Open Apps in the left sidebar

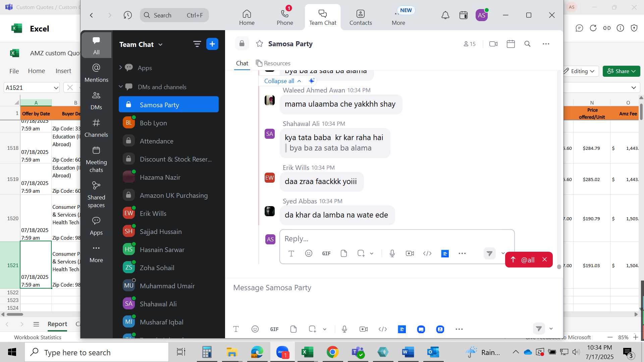click(x=96, y=226)
